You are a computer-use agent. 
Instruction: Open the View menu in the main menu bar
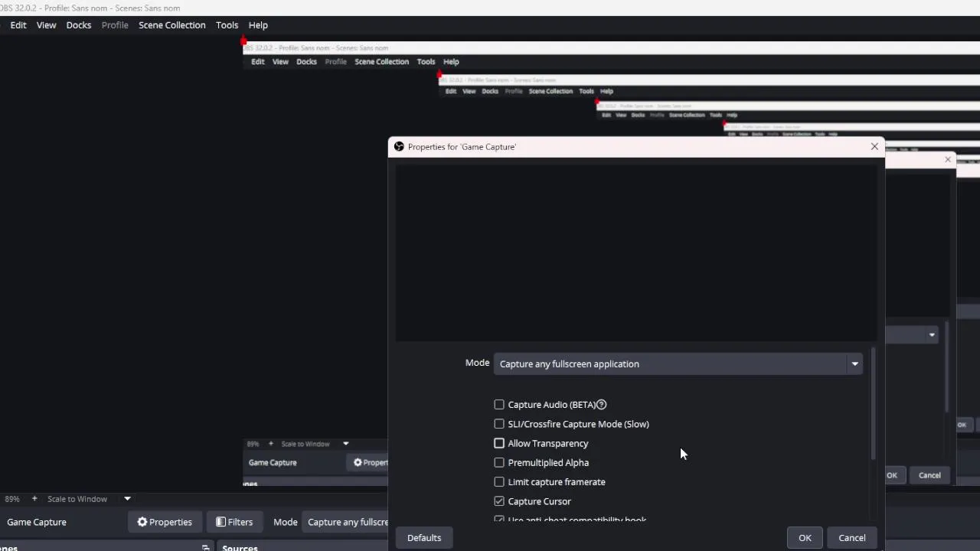[x=46, y=25]
